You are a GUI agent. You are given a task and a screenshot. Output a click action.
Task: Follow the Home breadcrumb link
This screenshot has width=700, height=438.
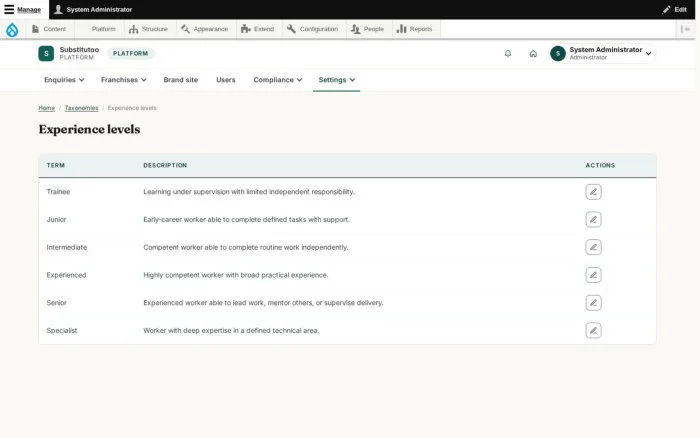(46, 108)
